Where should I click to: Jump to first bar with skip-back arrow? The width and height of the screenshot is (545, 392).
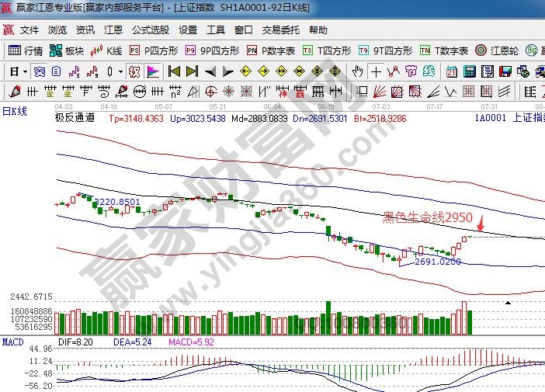[x=175, y=71]
